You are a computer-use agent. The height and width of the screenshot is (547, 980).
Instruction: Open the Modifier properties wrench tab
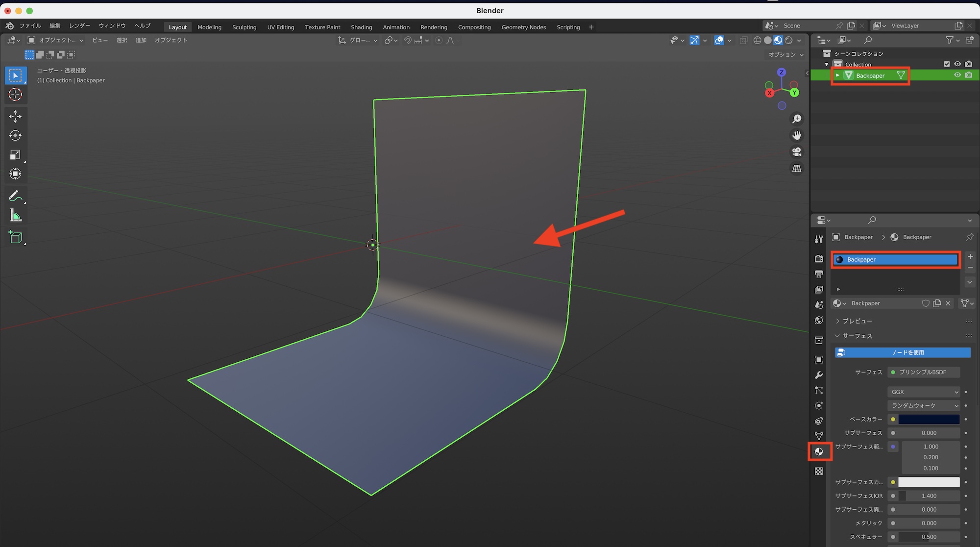pos(819,375)
